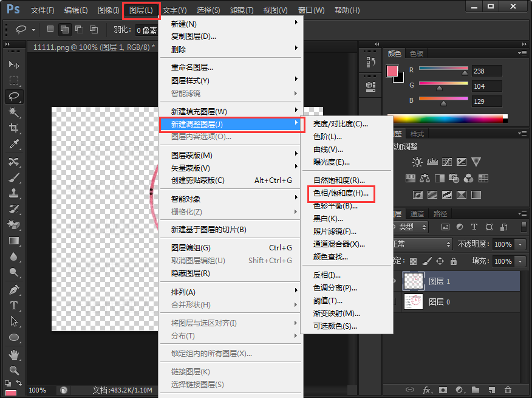Add a Color Balance adjustment icon
This screenshot has width=532, height=398.
point(425,178)
